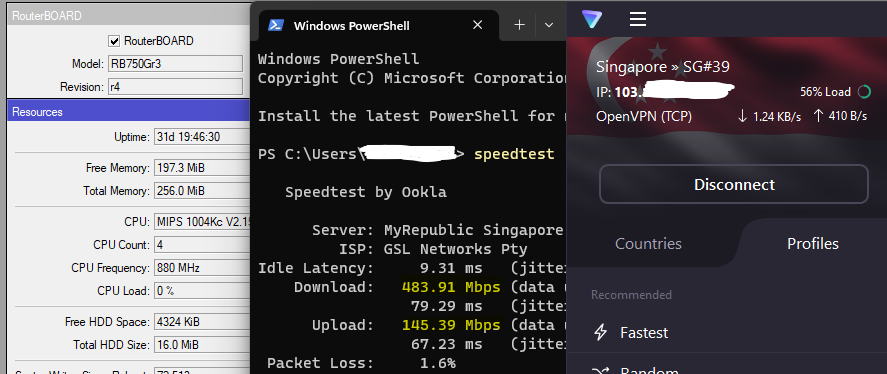The image size is (887, 374).
Task: Click the Packet Loss value 1.6%
Action: pyautogui.click(x=437, y=363)
